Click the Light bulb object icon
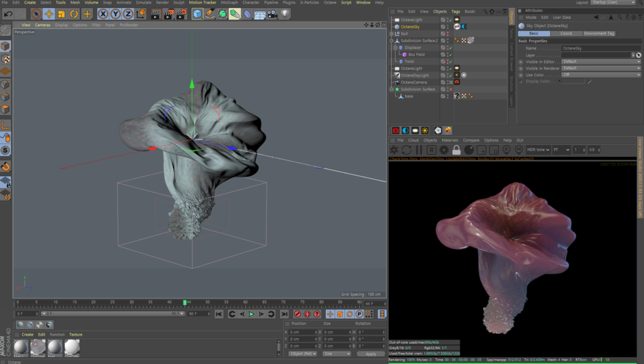Screen dimensions: 644x364 click(286, 13)
